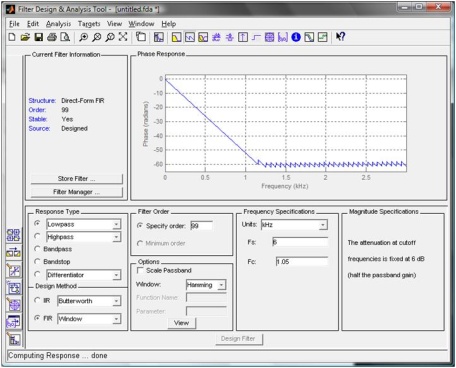Expand the Differentiator type dropdown
Screen dimensions: 456x368
pos(116,275)
